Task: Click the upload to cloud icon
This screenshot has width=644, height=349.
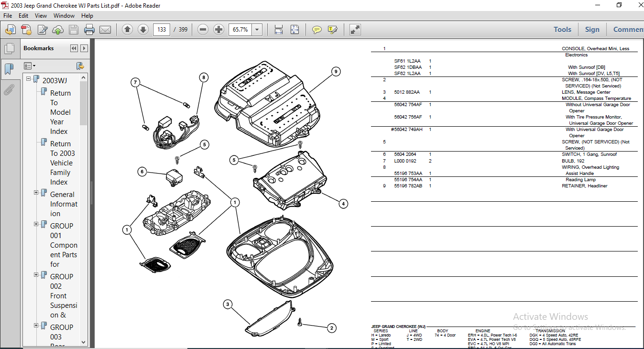Action: pyautogui.click(x=58, y=30)
